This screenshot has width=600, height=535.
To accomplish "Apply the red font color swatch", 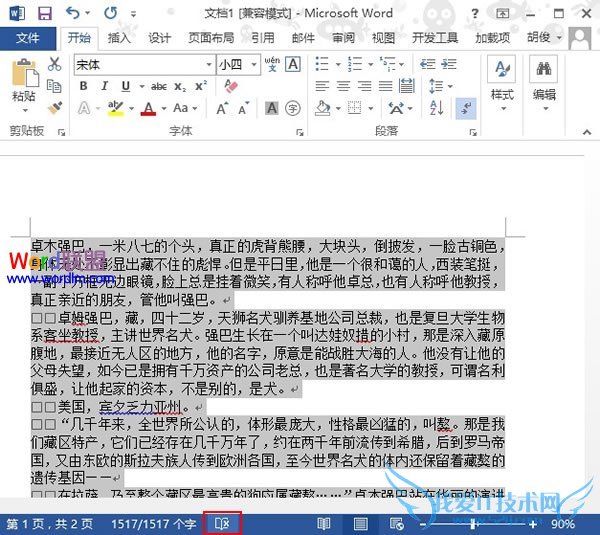I will click(148, 109).
